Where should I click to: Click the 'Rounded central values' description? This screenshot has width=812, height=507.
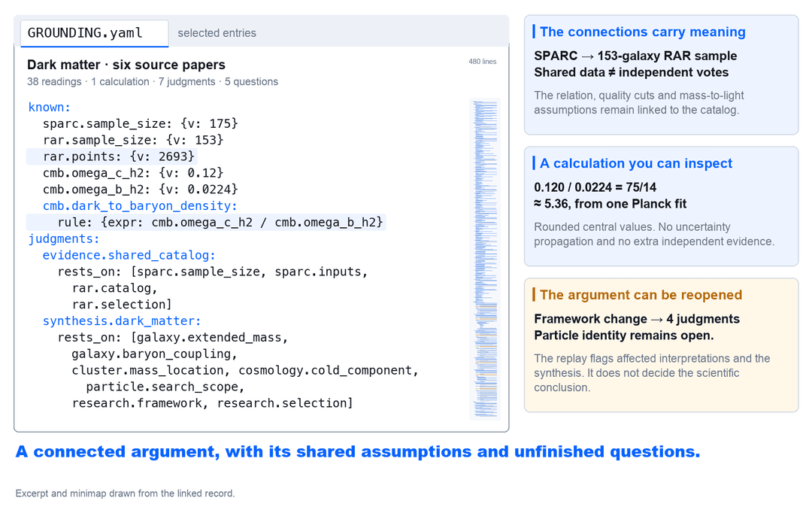click(654, 234)
